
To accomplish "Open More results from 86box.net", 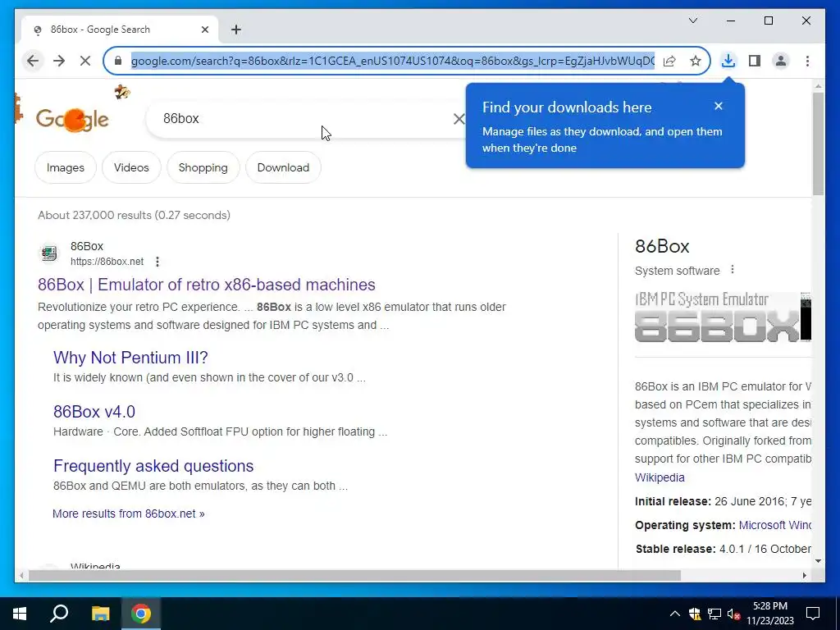I will (x=129, y=514).
